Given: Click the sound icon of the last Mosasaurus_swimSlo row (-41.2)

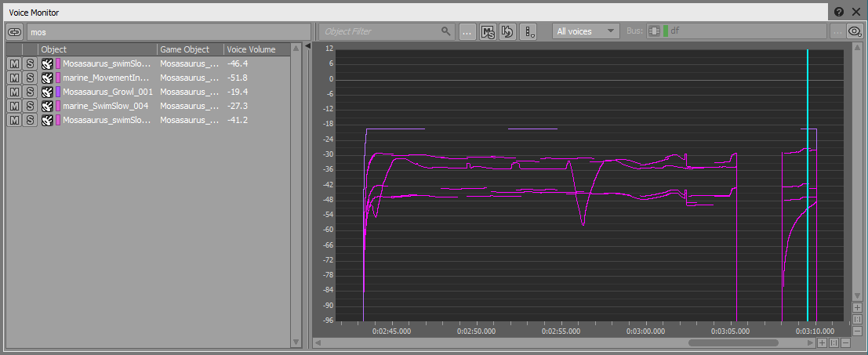Looking at the screenshot, I should [x=47, y=120].
